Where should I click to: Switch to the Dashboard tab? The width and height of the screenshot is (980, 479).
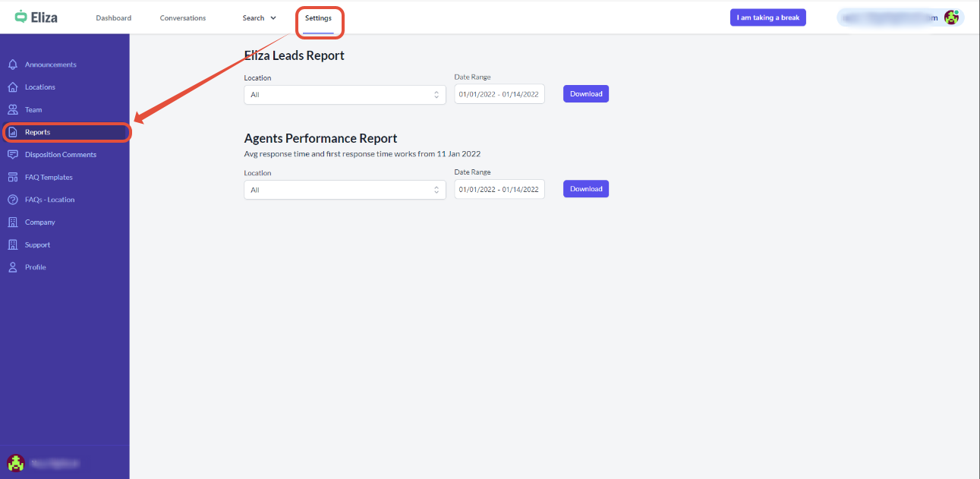pos(113,18)
